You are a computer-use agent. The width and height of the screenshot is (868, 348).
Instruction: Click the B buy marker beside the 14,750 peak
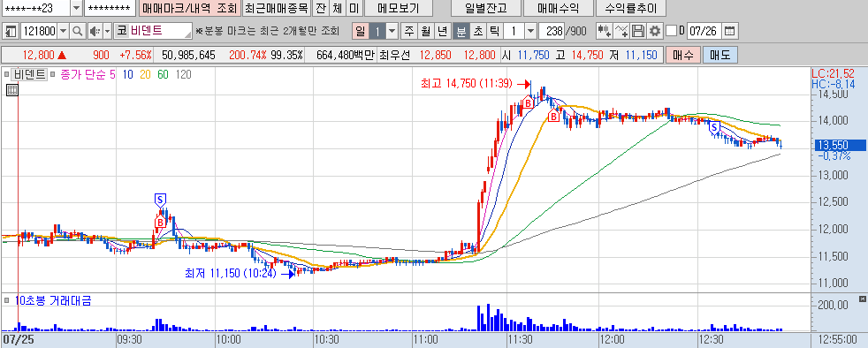click(528, 103)
